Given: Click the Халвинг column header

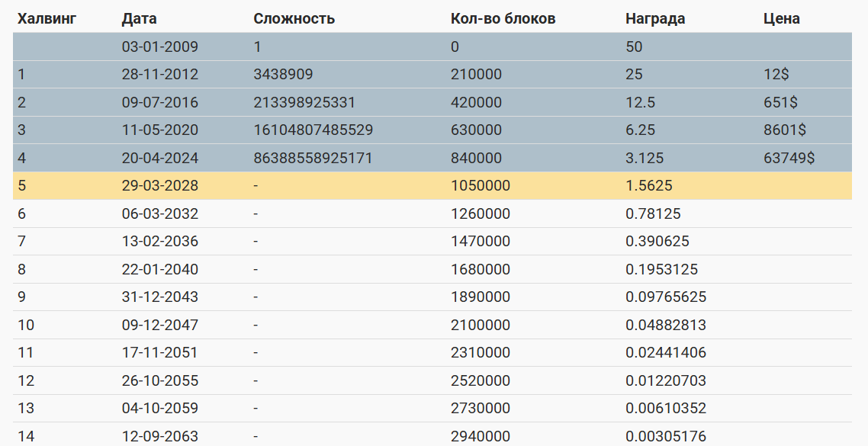Looking at the screenshot, I should point(47,18).
